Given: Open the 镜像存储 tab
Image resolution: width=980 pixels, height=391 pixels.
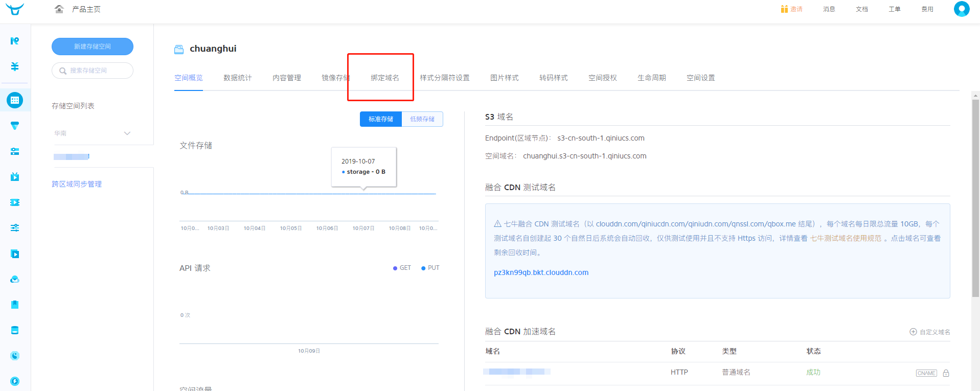Looking at the screenshot, I should pyautogui.click(x=336, y=78).
